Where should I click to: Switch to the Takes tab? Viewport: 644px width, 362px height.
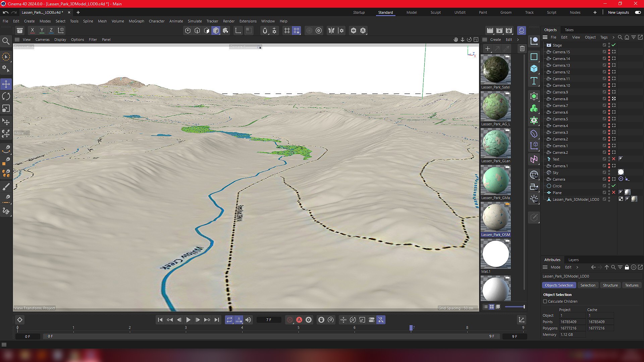[569, 30]
